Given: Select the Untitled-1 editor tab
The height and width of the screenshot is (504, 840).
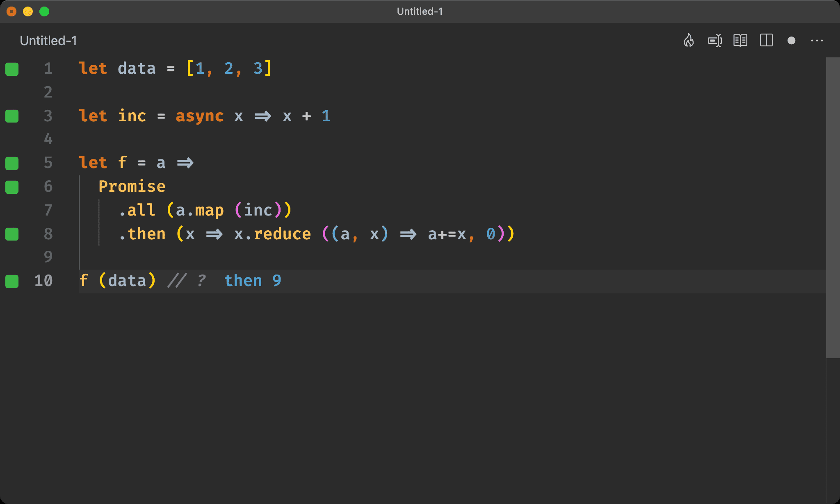Looking at the screenshot, I should (48, 41).
